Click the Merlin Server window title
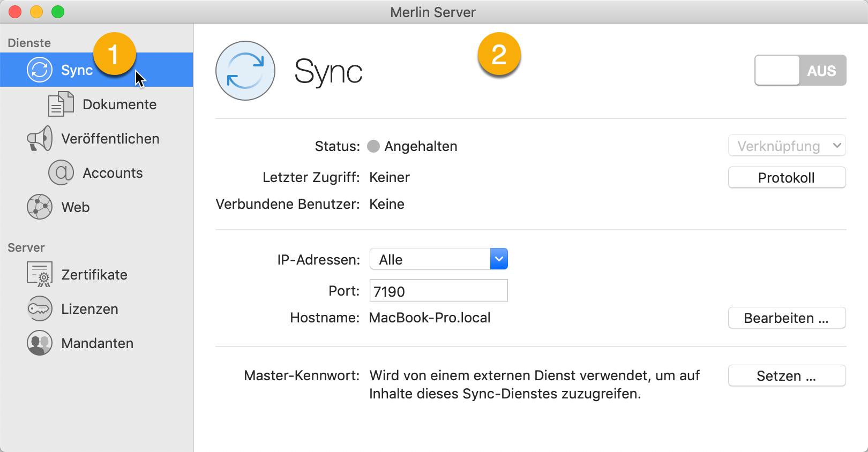868x452 pixels. (x=433, y=12)
